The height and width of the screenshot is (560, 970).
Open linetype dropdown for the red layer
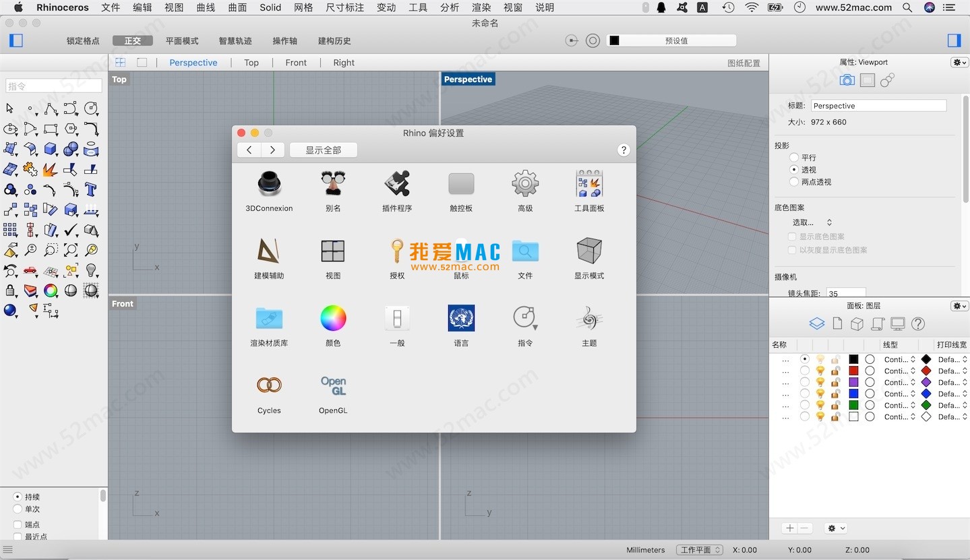(900, 371)
